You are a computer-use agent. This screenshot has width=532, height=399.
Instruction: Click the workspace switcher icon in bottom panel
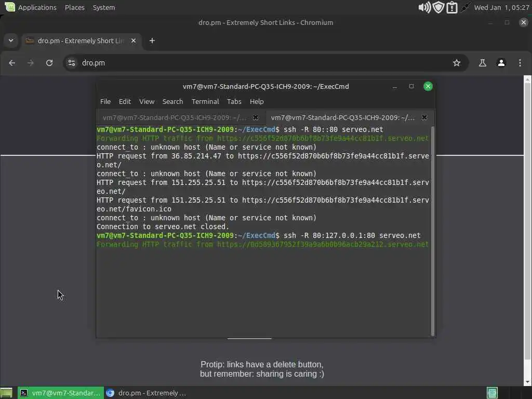pos(492,393)
